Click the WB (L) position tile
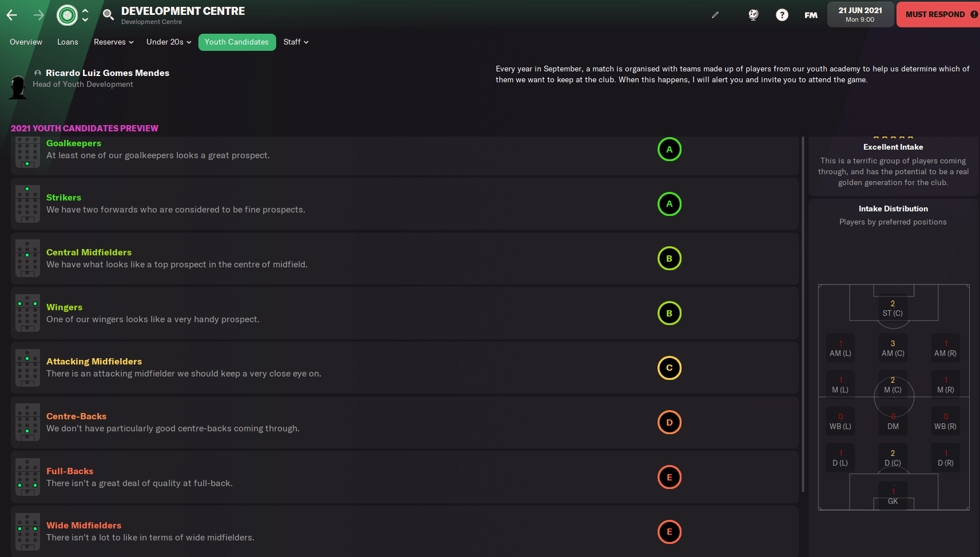 click(840, 421)
